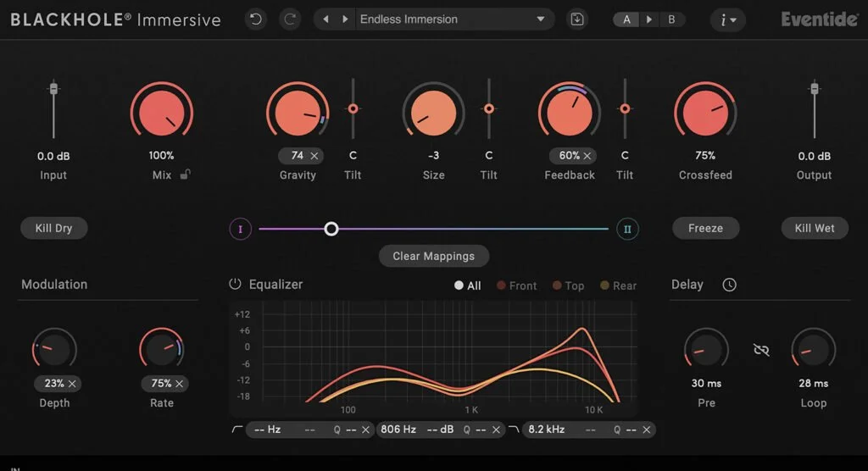Select compare slot B
This screenshot has height=471, width=868.
click(671, 20)
